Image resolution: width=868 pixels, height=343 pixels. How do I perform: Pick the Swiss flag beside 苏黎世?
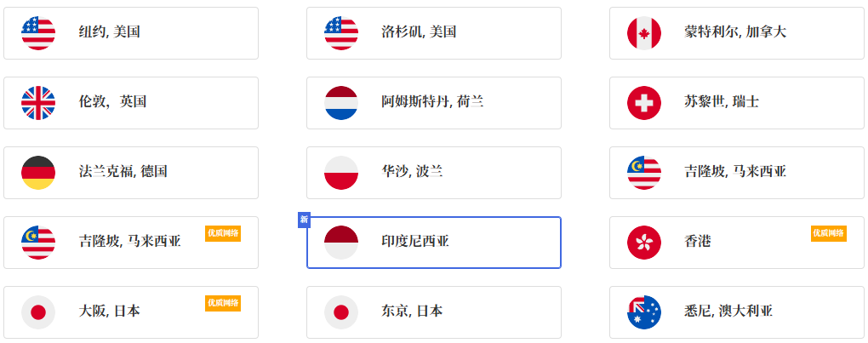pyautogui.click(x=644, y=103)
